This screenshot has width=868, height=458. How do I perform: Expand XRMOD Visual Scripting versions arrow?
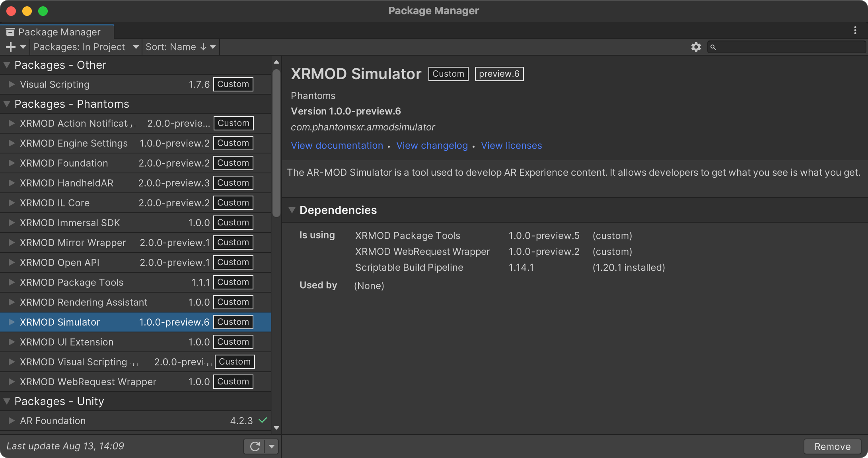click(x=12, y=362)
